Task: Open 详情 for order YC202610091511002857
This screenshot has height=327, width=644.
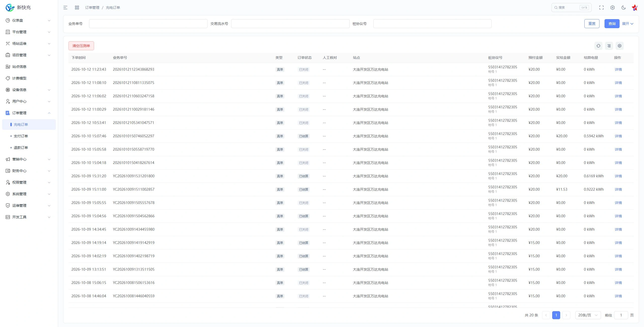Action: (618, 189)
